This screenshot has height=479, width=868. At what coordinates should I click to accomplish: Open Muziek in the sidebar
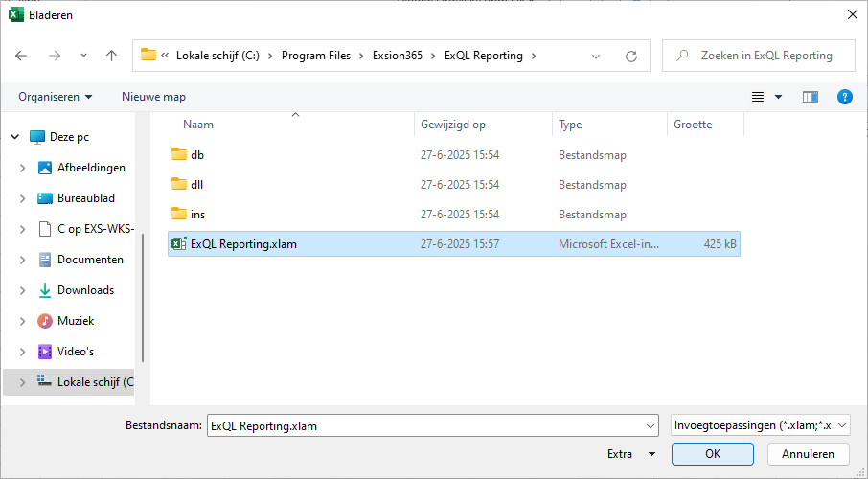[76, 321]
